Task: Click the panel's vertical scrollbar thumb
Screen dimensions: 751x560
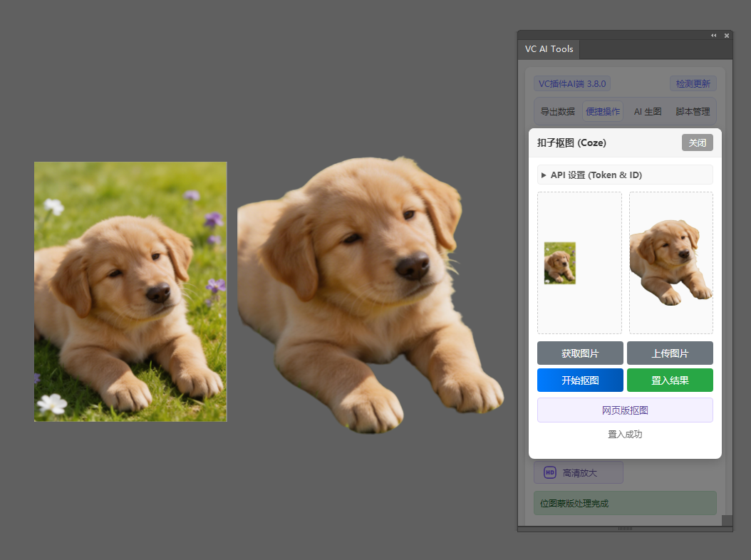Action: [x=727, y=520]
